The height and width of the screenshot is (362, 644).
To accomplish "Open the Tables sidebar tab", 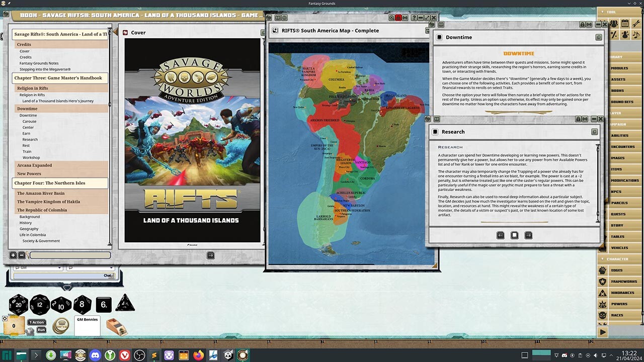I will point(617,237).
